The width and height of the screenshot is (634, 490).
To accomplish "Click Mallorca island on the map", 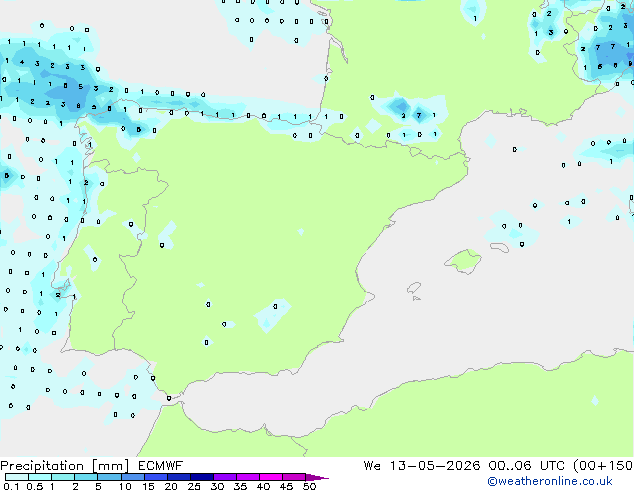I will 463,262.
